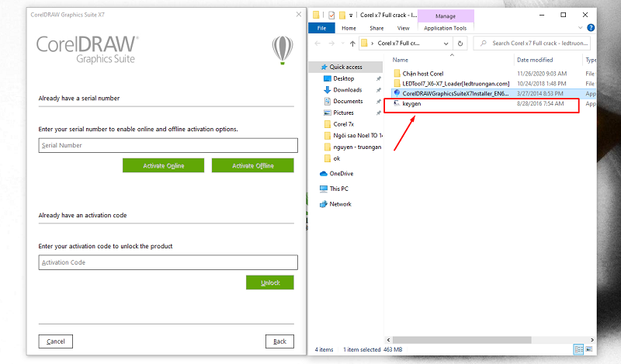
Task: Click the Activation Code input field
Action: pos(168,262)
